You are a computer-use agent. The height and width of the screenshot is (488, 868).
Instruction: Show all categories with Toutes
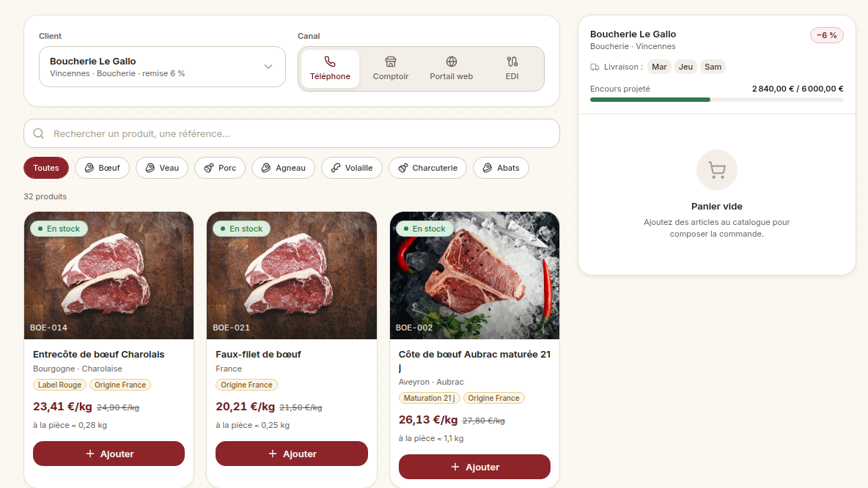tap(46, 168)
